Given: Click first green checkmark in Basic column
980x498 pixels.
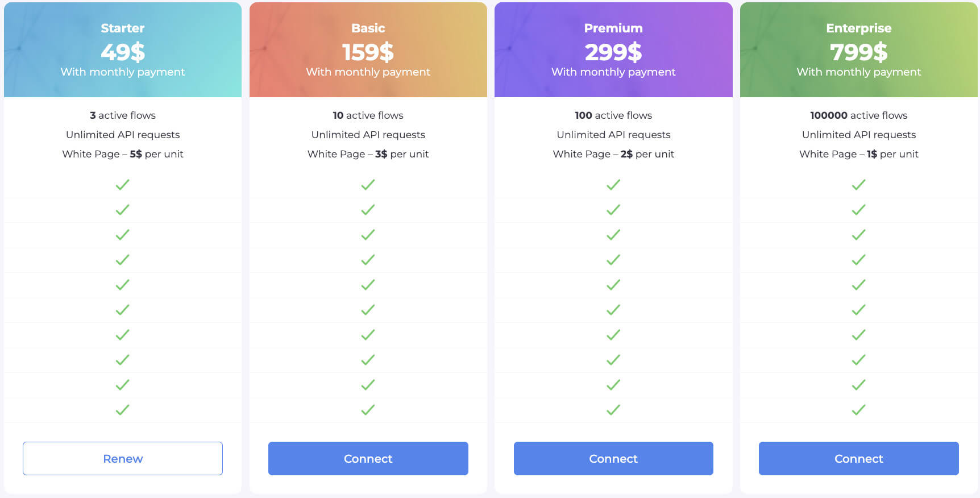Looking at the screenshot, I should pyautogui.click(x=368, y=185).
